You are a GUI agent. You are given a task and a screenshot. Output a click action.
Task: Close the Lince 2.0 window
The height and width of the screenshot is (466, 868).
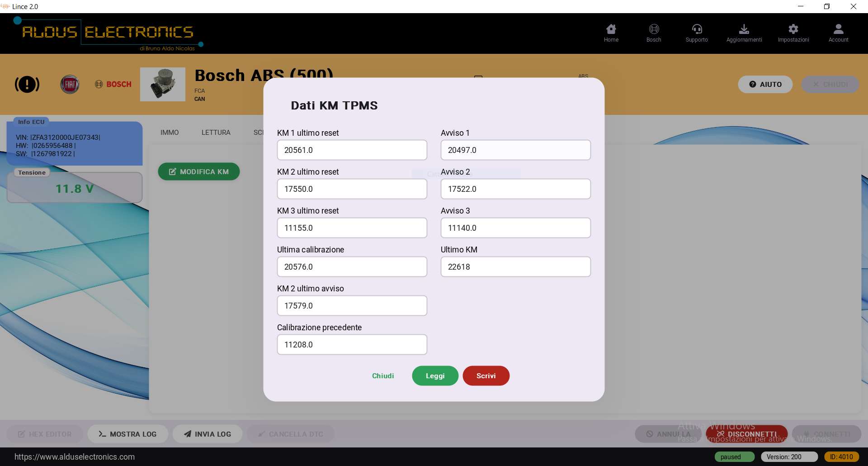click(x=854, y=6)
